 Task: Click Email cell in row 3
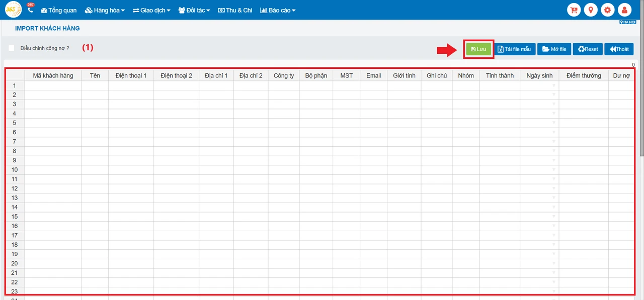374,105
